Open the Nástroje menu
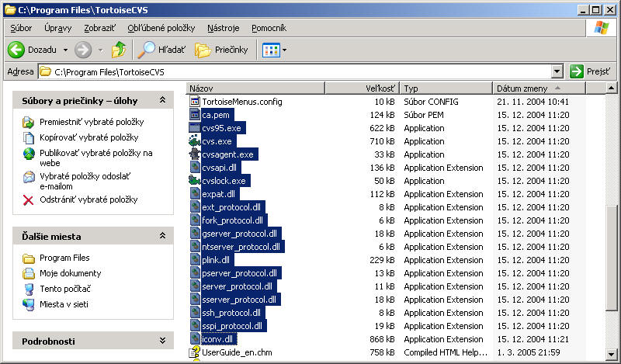This screenshot has height=364, width=621. click(224, 28)
